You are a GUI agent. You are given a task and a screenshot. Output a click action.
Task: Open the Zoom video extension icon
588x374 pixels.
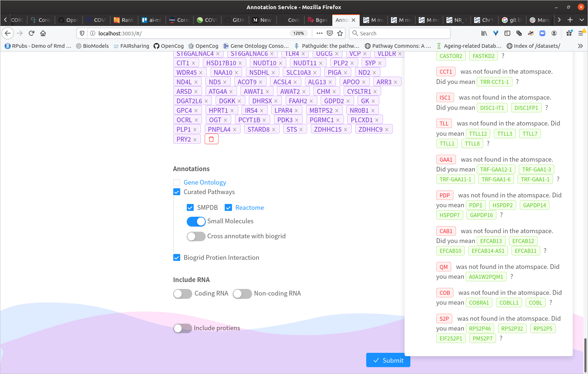tap(542, 33)
